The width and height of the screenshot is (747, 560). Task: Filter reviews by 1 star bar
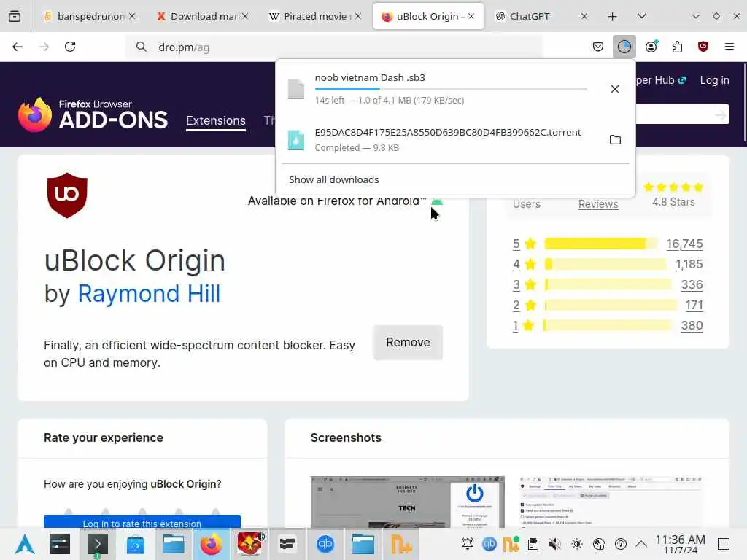[608, 325]
